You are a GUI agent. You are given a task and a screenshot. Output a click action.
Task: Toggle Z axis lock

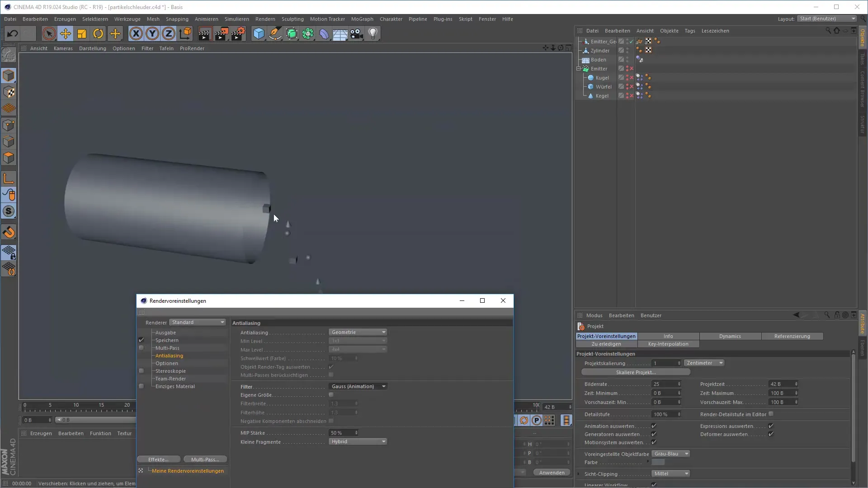169,33
